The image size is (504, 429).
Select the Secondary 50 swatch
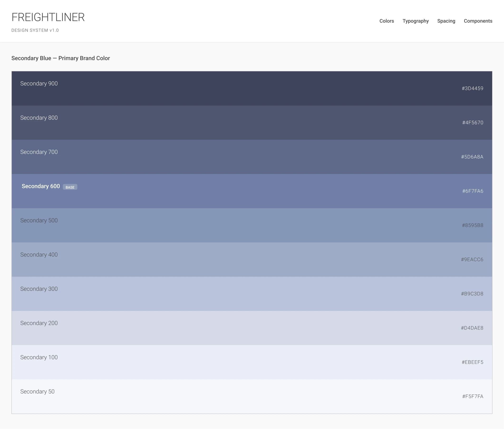click(x=252, y=396)
